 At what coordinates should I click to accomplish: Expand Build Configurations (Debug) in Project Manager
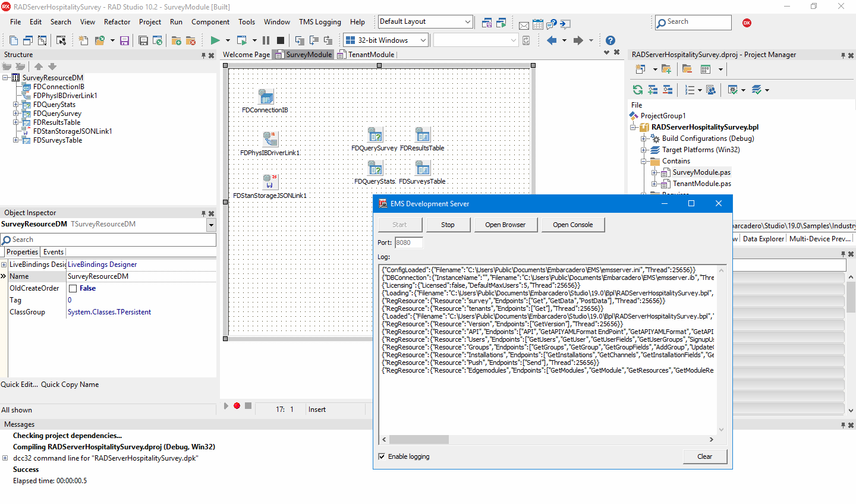click(643, 138)
